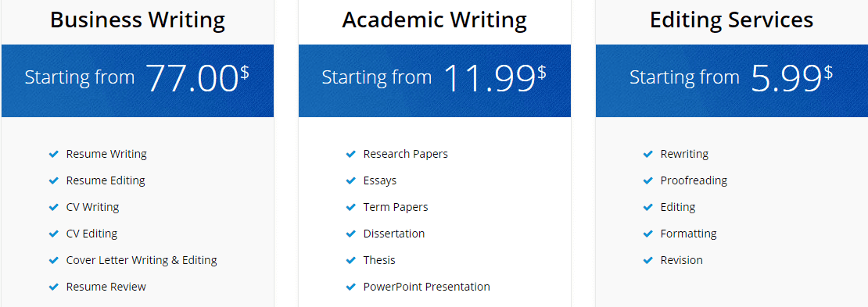
Task: Click the 77.00$ starting price banner
Action: coord(138,80)
